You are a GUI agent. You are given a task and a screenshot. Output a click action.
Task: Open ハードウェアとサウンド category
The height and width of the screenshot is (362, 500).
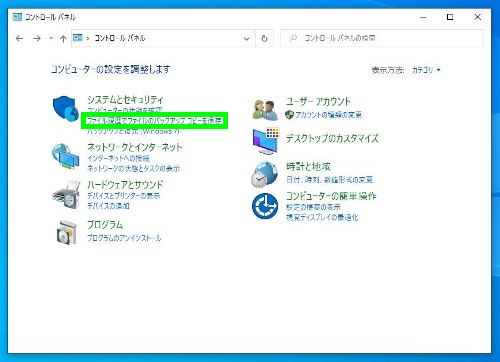(x=125, y=184)
